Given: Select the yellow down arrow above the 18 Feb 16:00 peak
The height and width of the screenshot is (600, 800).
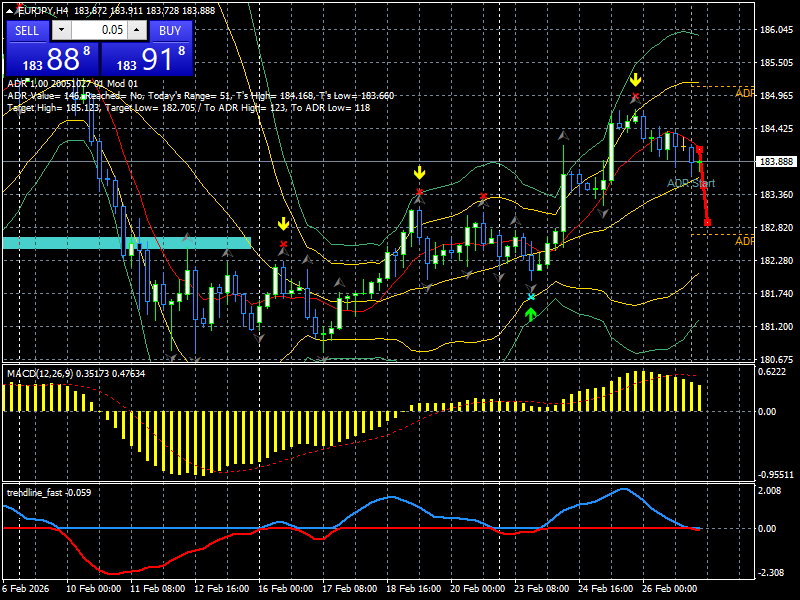Looking at the screenshot, I should pos(419,172).
